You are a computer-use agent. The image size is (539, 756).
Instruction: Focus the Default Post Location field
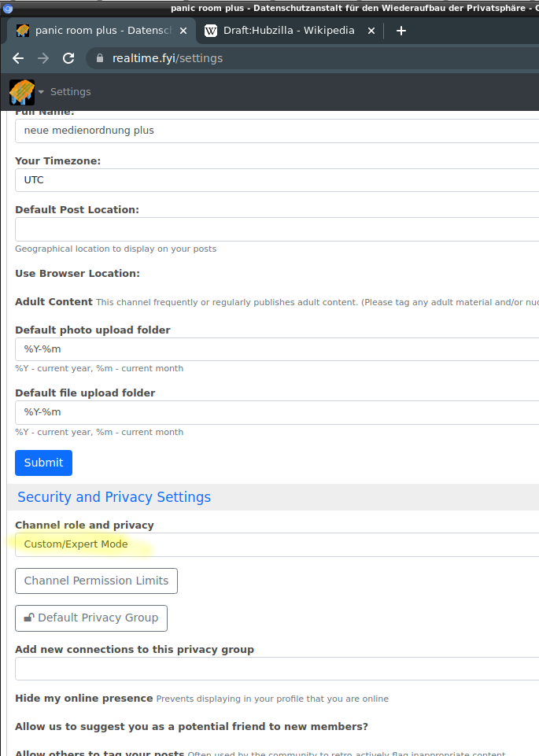(275, 230)
